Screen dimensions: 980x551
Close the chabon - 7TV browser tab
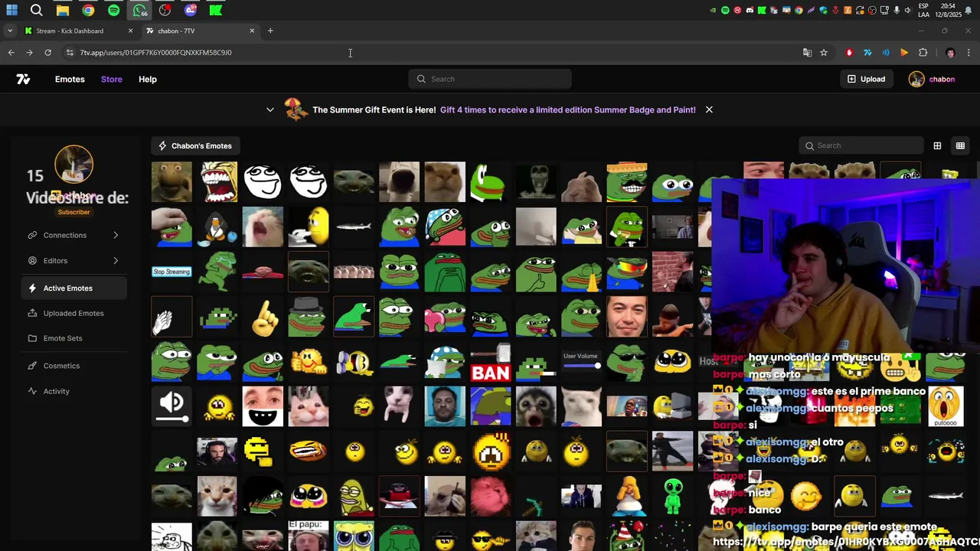[252, 31]
